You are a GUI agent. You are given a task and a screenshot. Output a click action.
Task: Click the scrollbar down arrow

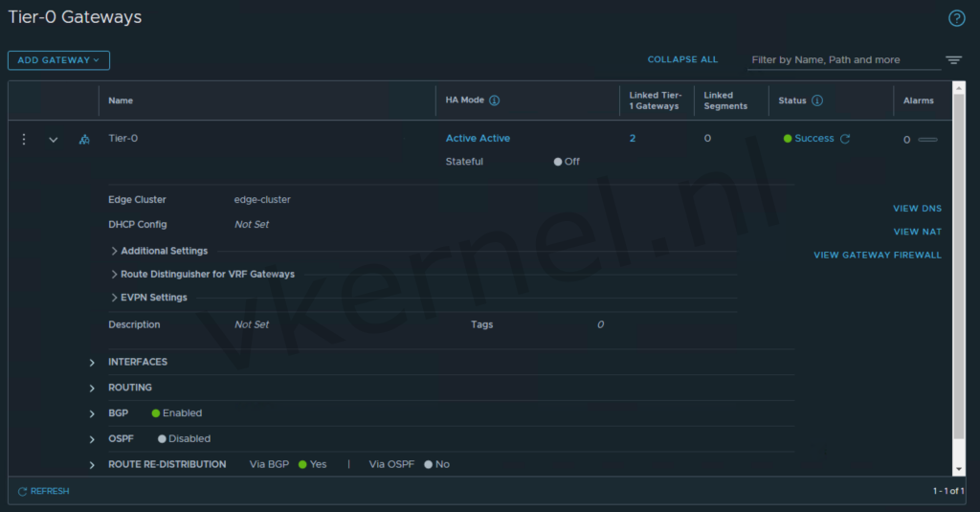click(959, 469)
